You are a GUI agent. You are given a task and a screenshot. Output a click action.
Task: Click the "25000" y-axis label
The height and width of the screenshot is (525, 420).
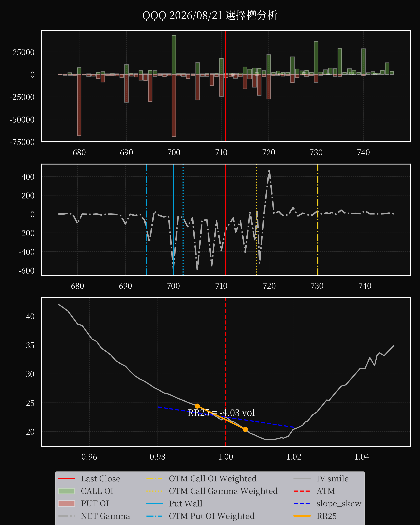(x=24, y=52)
